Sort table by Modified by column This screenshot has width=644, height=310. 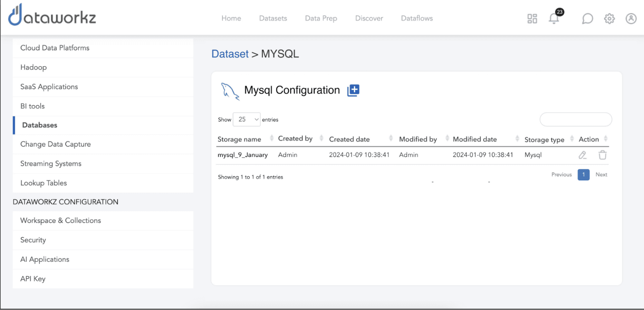point(418,139)
